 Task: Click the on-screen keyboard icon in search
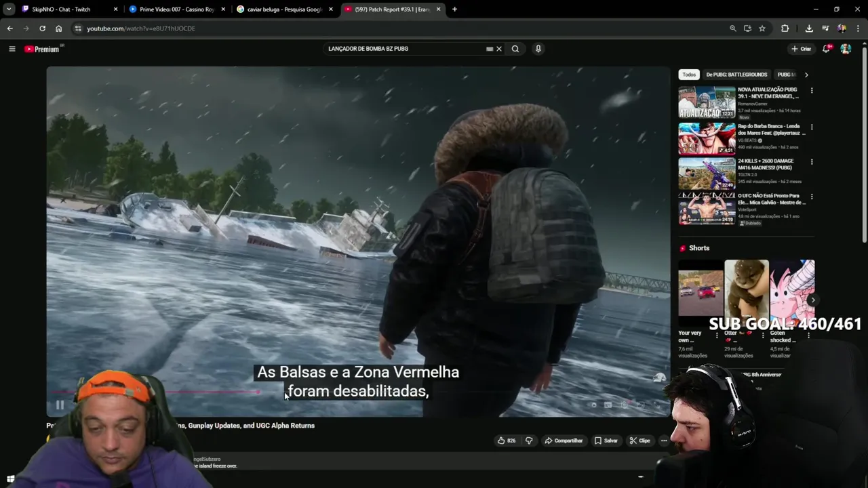point(490,49)
